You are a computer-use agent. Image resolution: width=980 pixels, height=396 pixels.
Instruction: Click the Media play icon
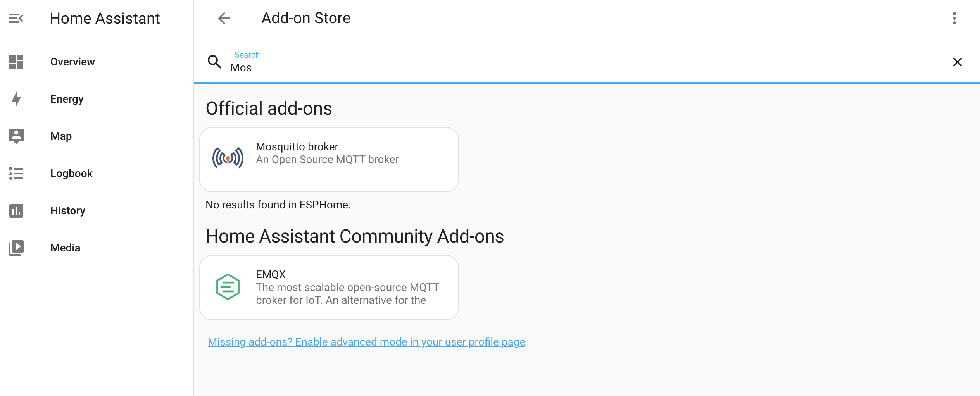click(16, 248)
